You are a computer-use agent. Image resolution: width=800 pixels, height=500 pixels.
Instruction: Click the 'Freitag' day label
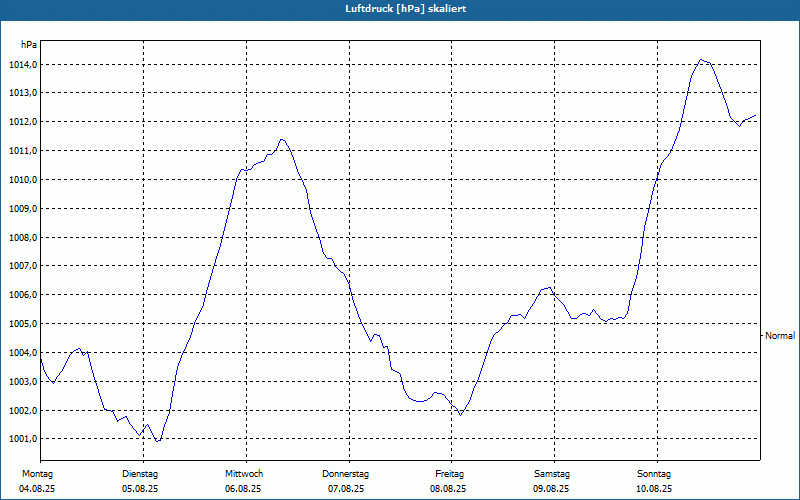(x=449, y=474)
